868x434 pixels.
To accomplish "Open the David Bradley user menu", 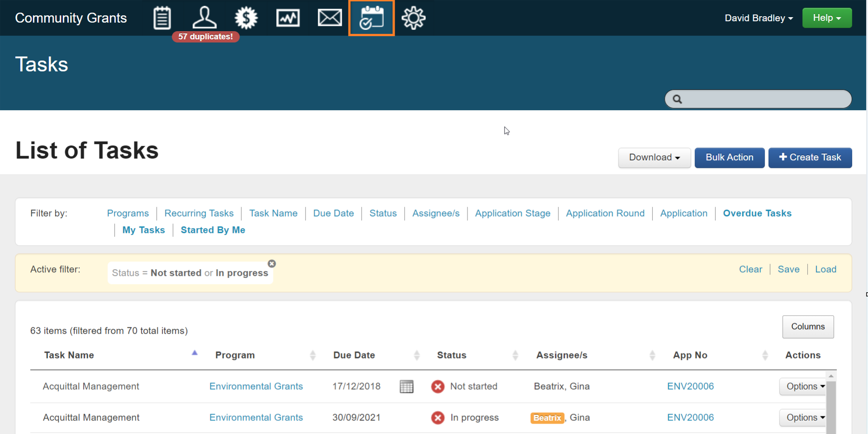I will [758, 18].
